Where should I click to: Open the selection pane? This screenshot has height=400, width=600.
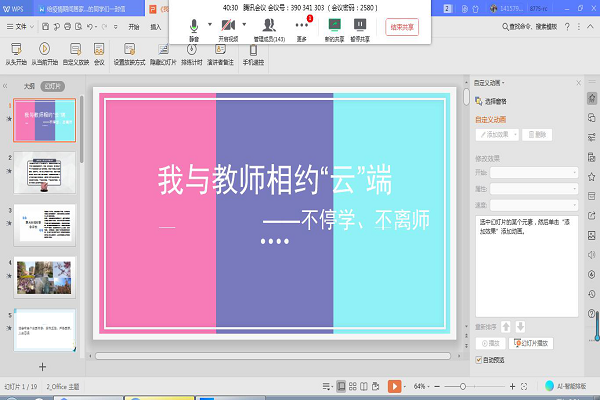491,101
